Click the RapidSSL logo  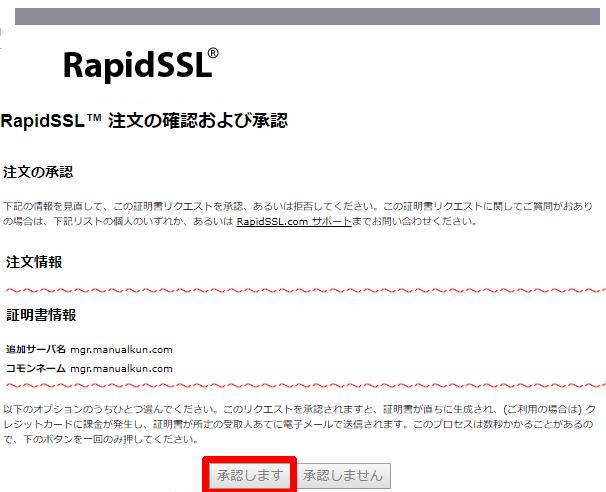tap(141, 64)
